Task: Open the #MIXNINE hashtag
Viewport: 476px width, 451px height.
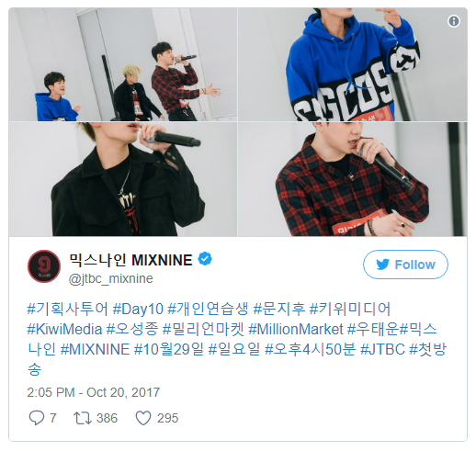Action: tap(95, 349)
